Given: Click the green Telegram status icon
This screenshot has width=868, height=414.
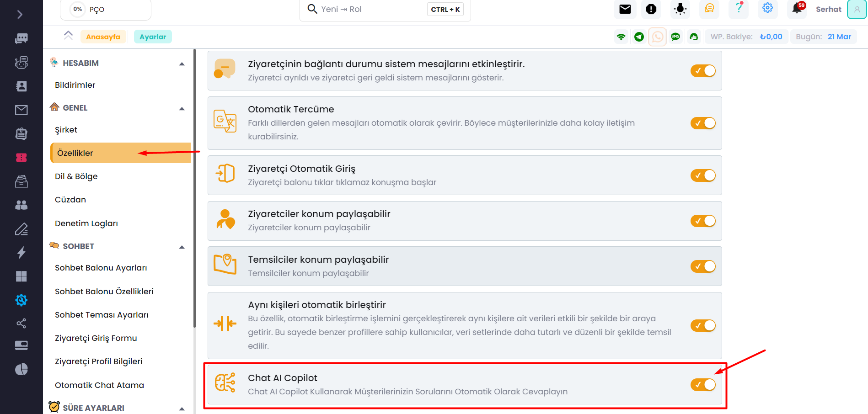Looking at the screenshot, I should click(x=639, y=37).
